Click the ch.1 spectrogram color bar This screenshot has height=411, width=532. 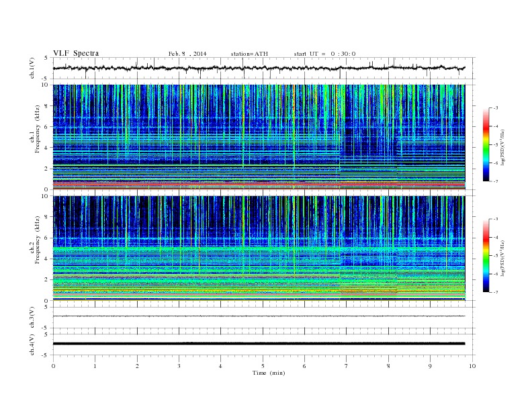pos(486,144)
